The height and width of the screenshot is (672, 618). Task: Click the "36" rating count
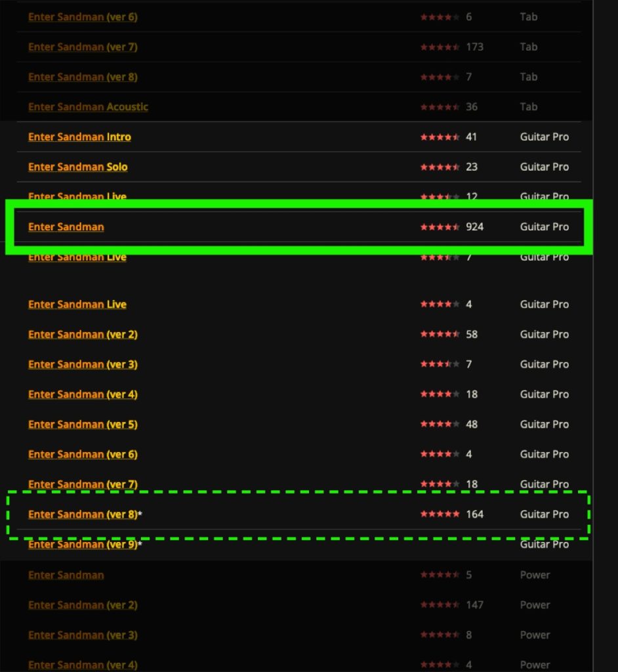(x=472, y=107)
